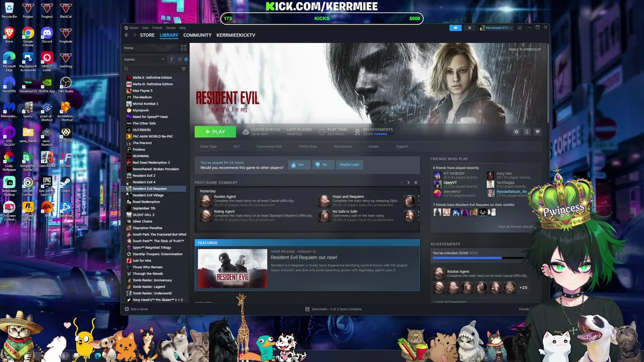
Task: Open the Help menu
Action: pos(182,28)
